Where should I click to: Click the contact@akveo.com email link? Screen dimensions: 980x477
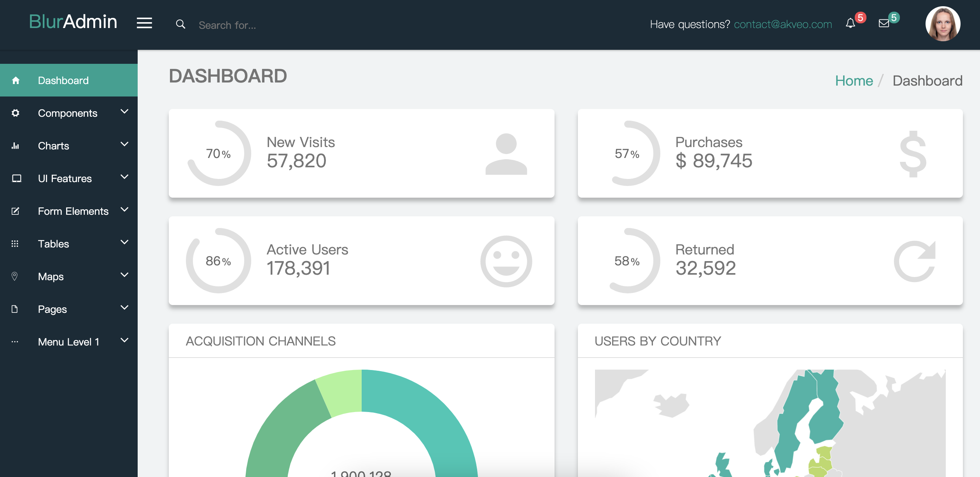coord(783,25)
